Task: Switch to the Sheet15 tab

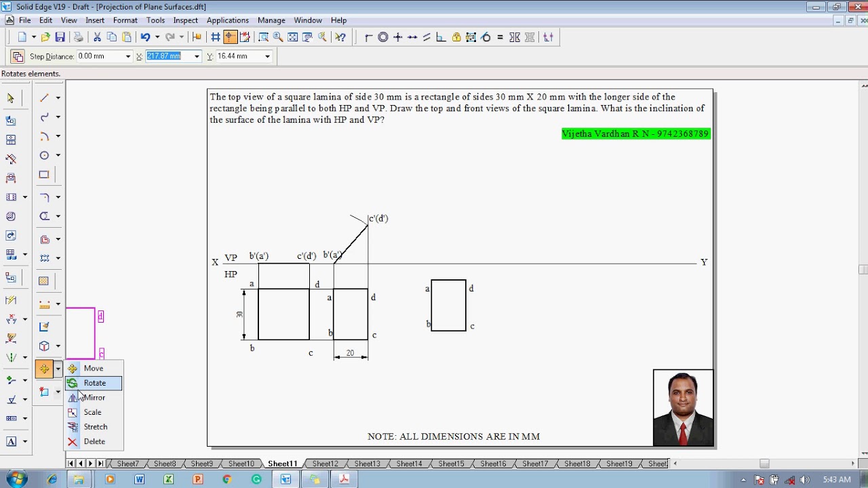Action: pyautogui.click(x=451, y=464)
